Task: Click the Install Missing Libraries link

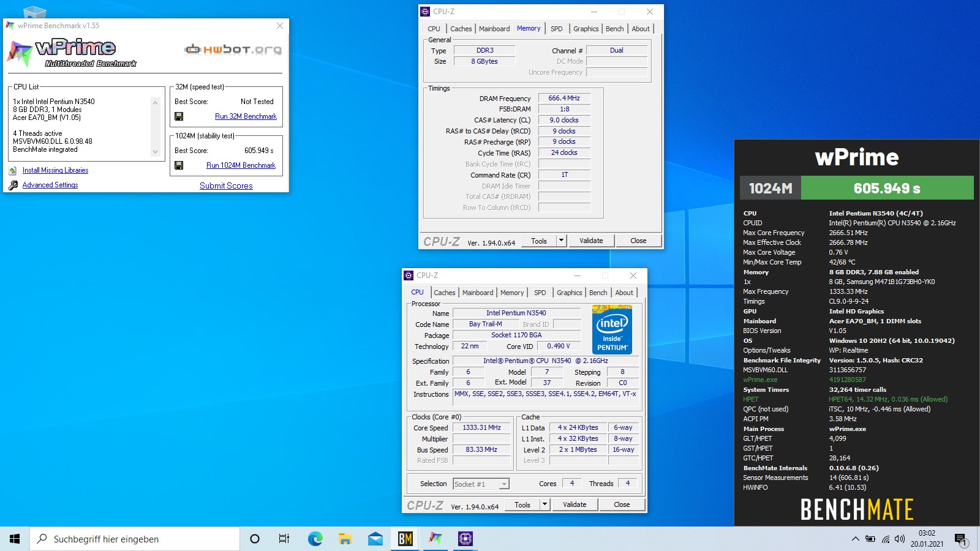Action: pos(55,171)
